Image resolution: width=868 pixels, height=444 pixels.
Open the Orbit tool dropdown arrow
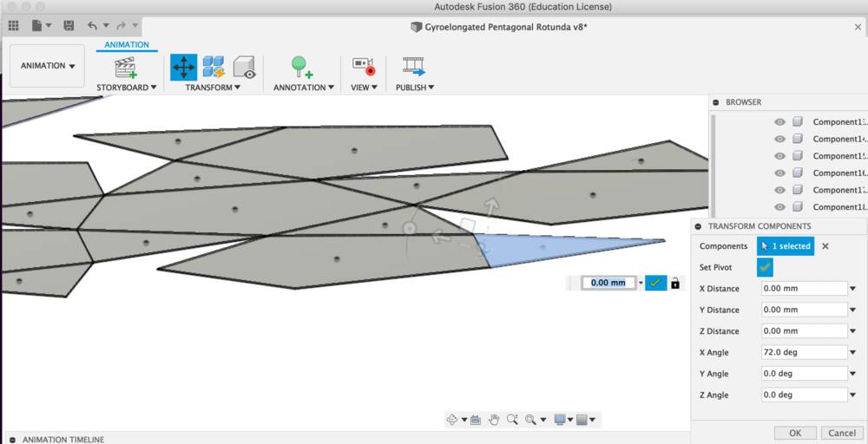click(464, 421)
